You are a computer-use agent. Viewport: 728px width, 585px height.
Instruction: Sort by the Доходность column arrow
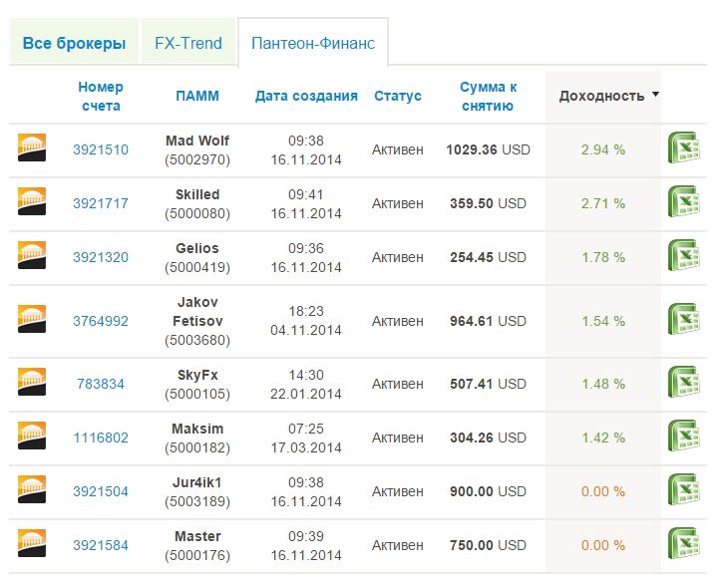[x=655, y=95]
